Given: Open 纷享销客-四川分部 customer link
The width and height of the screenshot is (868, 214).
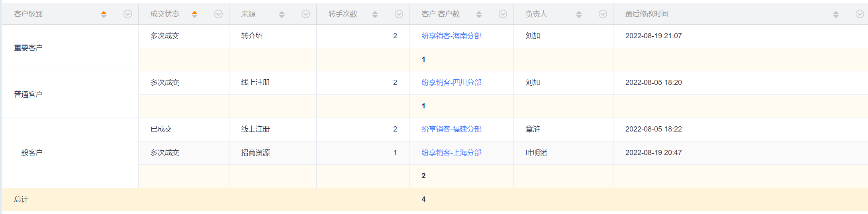Looking at the screenshot, I should (x=451, y=82).
